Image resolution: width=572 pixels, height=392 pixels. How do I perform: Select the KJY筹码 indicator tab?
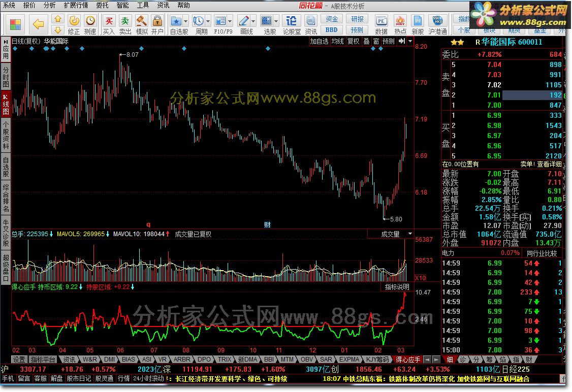(377, 360)
